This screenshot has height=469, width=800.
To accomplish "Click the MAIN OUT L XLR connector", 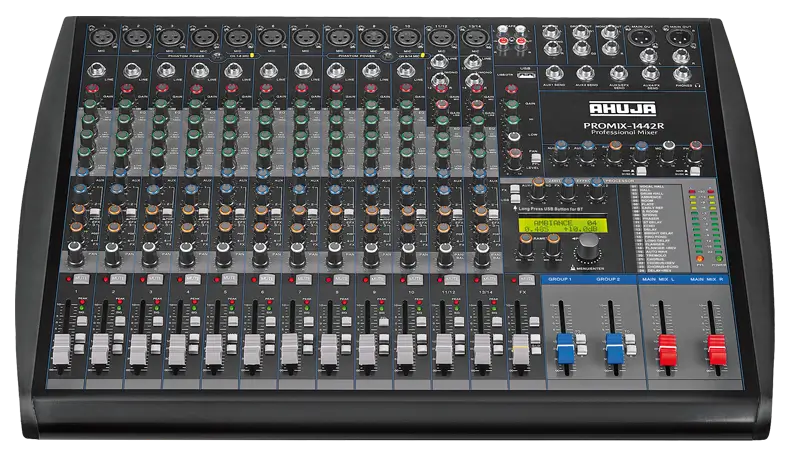I will pyautogui.click(x=639, y=38).
